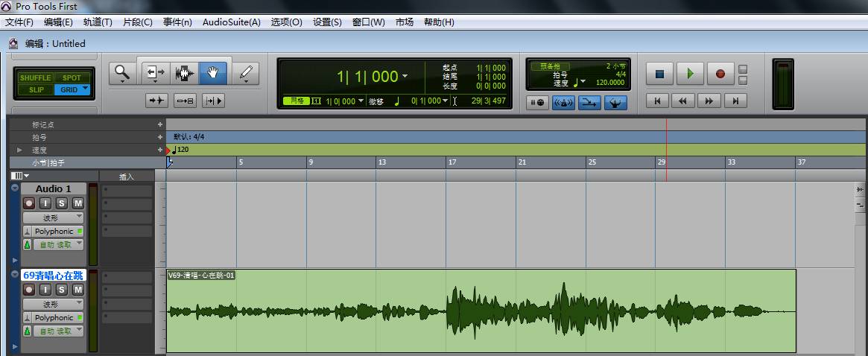Select the Selector waveform tool
The image size is (868, 356).
185,72
